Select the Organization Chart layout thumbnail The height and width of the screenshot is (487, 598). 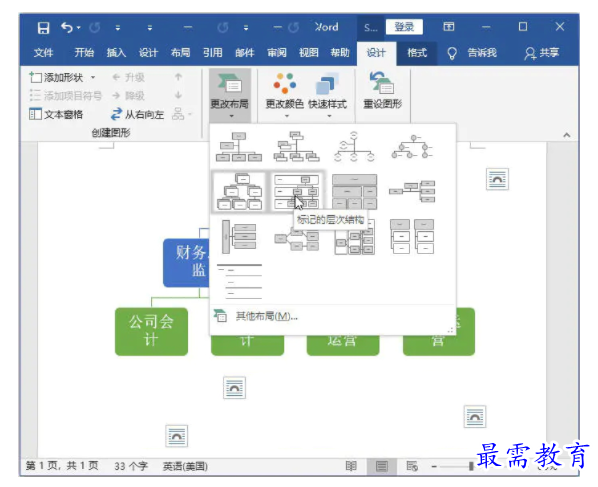coord(239,146)
